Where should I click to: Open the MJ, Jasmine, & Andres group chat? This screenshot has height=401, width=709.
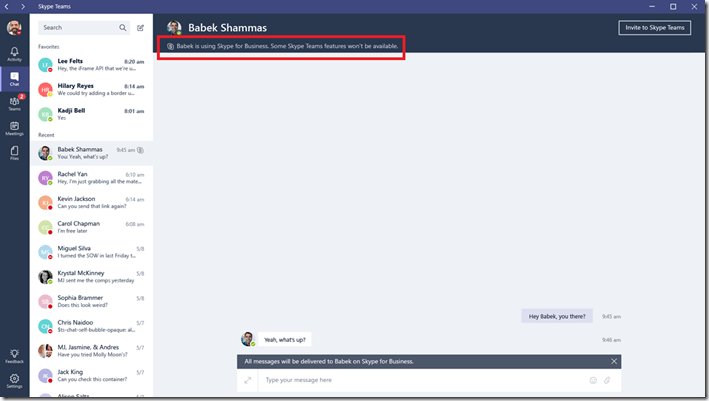coord(91,351)
